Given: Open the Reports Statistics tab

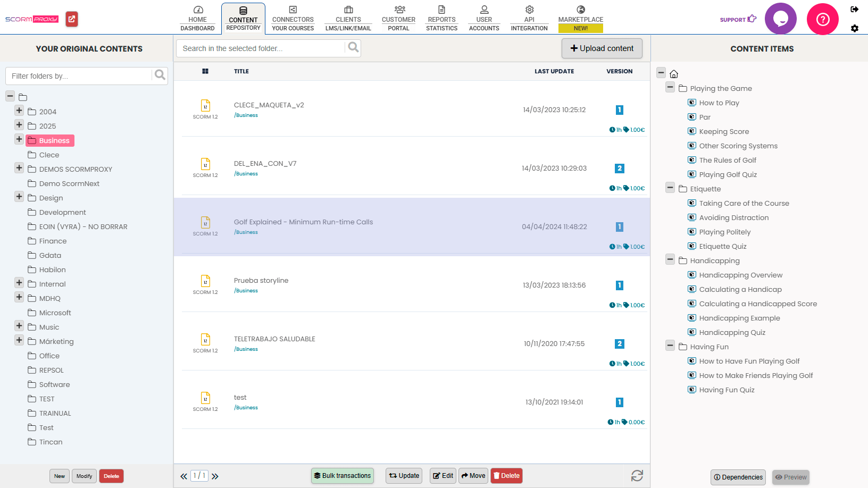Looking at the screenshot, I should [441, 19].
